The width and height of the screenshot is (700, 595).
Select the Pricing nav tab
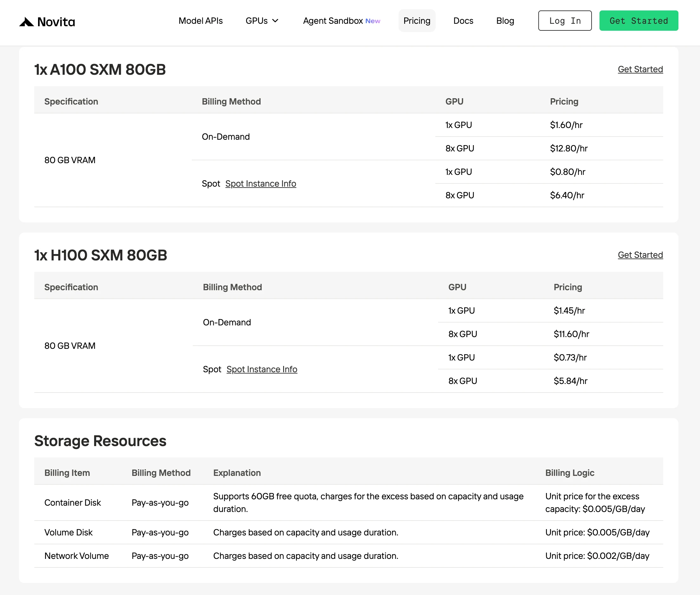click(x=417, y=21)
